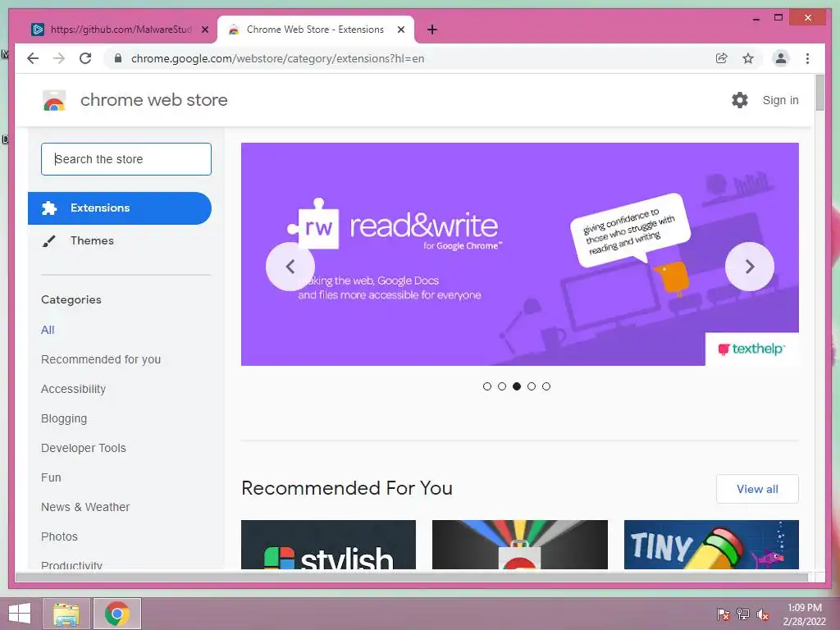
Task: Open the Chrome profile avatar menu
Action: click(781, 58)
